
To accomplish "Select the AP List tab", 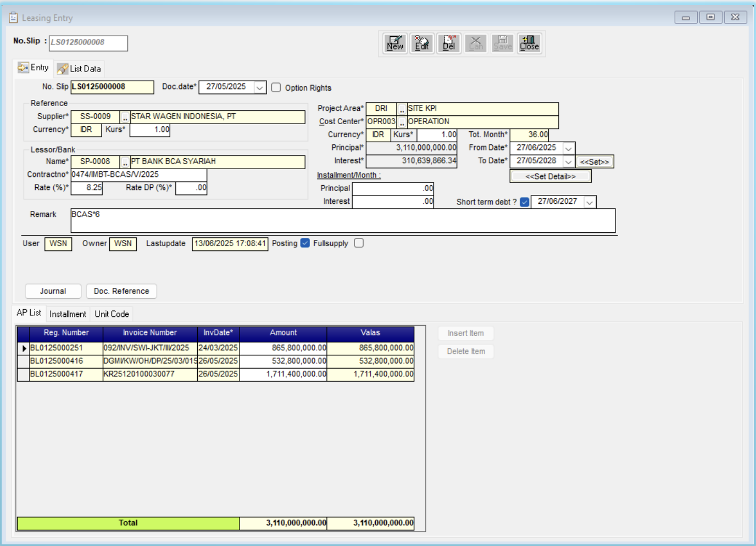I will click(29, 313).
